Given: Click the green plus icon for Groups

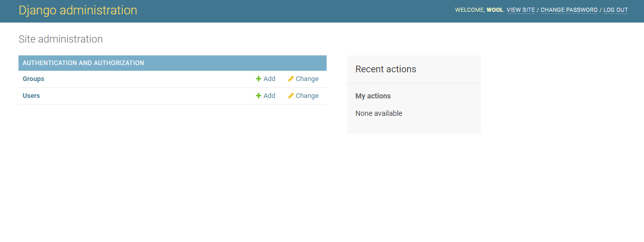Looking at the screenshot, I should pos(259,79).
